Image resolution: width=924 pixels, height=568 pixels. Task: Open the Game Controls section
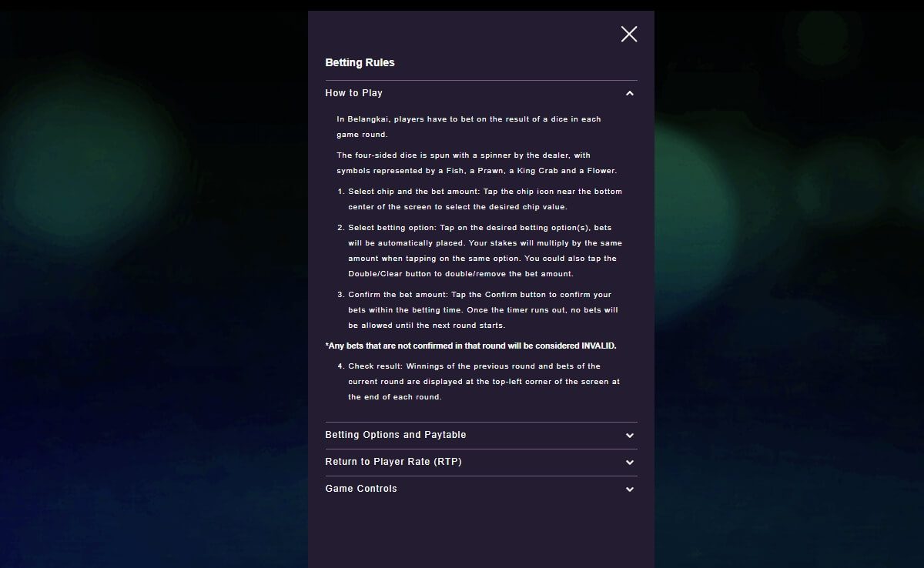click(x=361, y=489)
